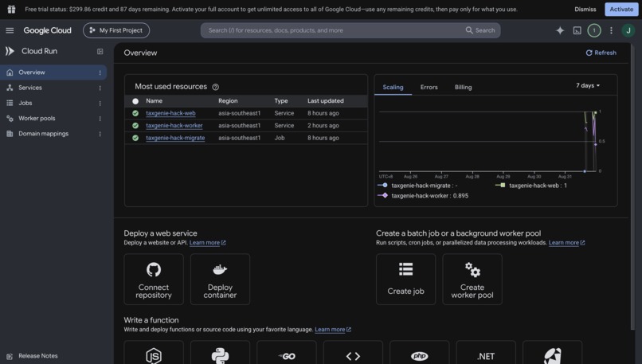The width and height of the screenshot is (642, 364).
Task: Click the Docker Deploy container card
Action: [x=220, y=280]
